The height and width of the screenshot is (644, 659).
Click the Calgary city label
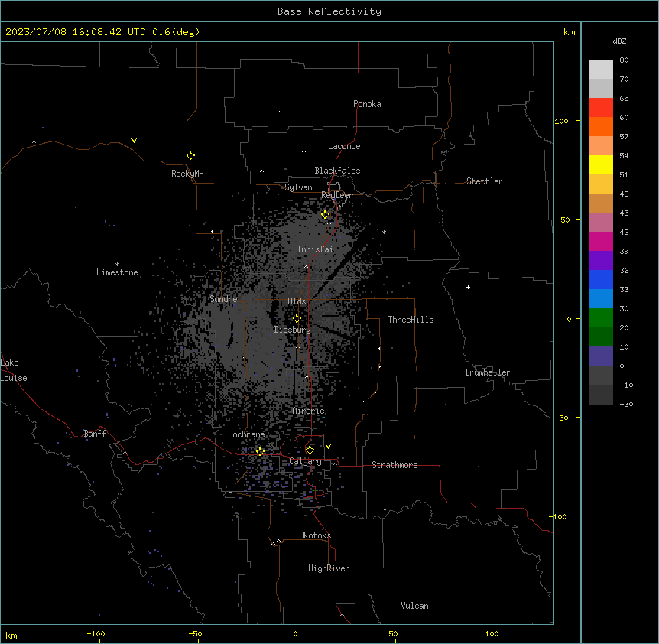click(x=305, y=461)
